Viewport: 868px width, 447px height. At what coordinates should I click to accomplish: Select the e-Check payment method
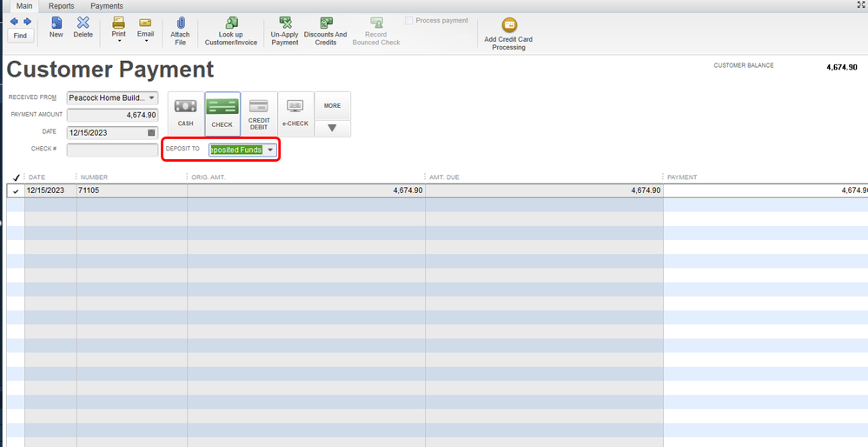click(x=295, y=114)
